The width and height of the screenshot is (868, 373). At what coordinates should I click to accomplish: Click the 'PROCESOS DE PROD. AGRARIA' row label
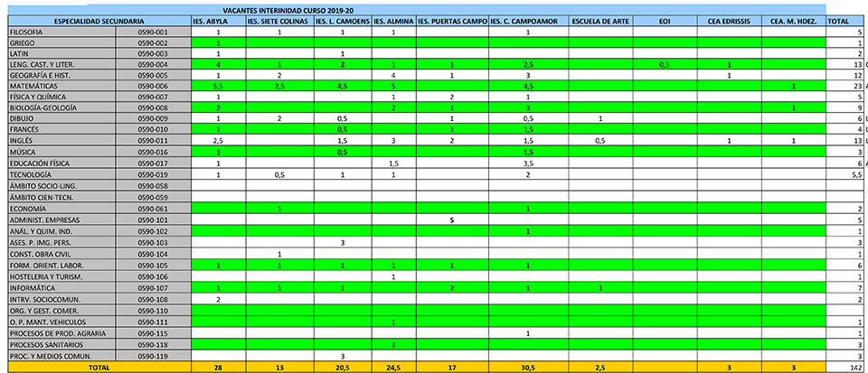point(62,333)
